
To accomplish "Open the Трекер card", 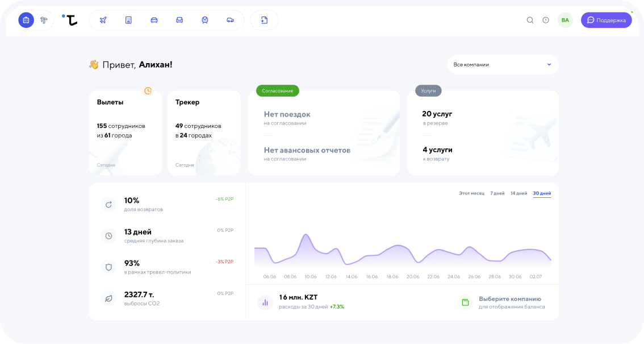I will coord(204,132).
